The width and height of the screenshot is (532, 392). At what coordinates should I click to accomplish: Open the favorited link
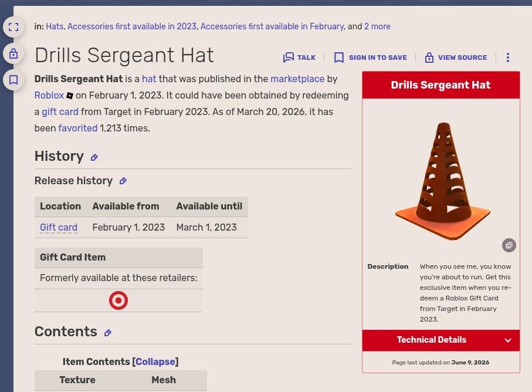coord(77,129)
